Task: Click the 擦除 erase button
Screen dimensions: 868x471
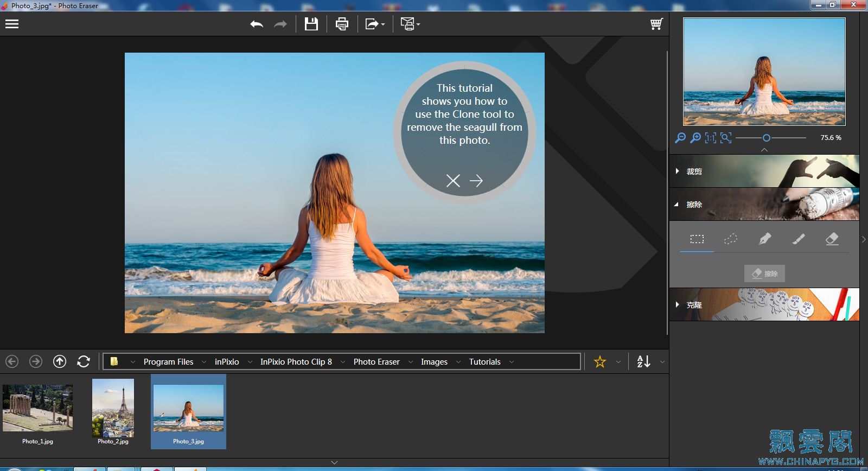Action: [x=764, y=273]
